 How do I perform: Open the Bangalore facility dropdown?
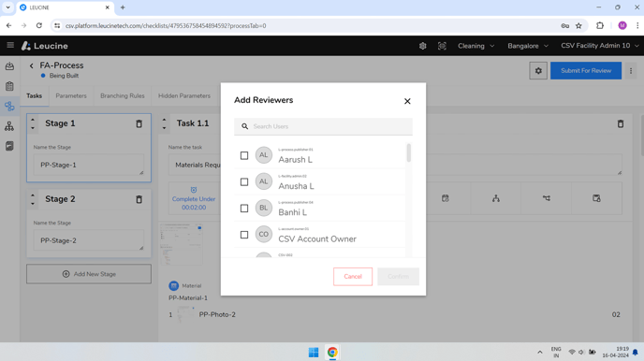pyautogui.click(x=528, y=46)
